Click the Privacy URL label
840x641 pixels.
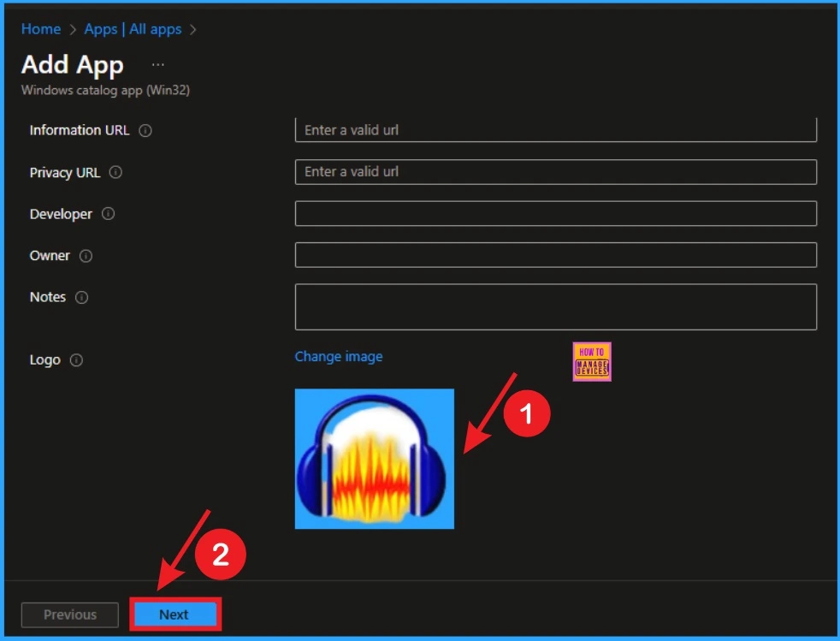[x=65, y=173]
